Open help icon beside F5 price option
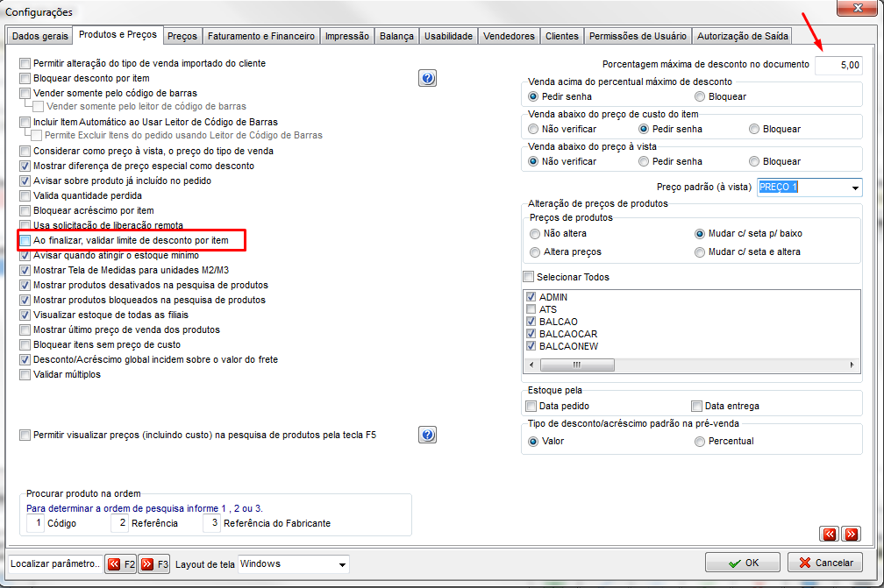Viewport: 884px width, 588px height. tap(428, 435)
